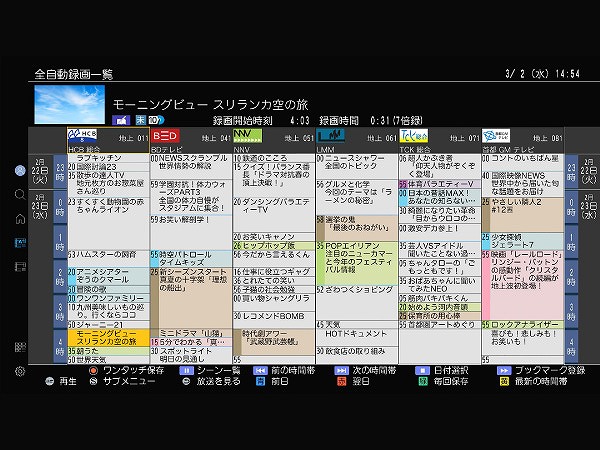The width and height of the screenshot is (600, 450).
Task: Select the LMM channel logo
Action: (331, 135)
